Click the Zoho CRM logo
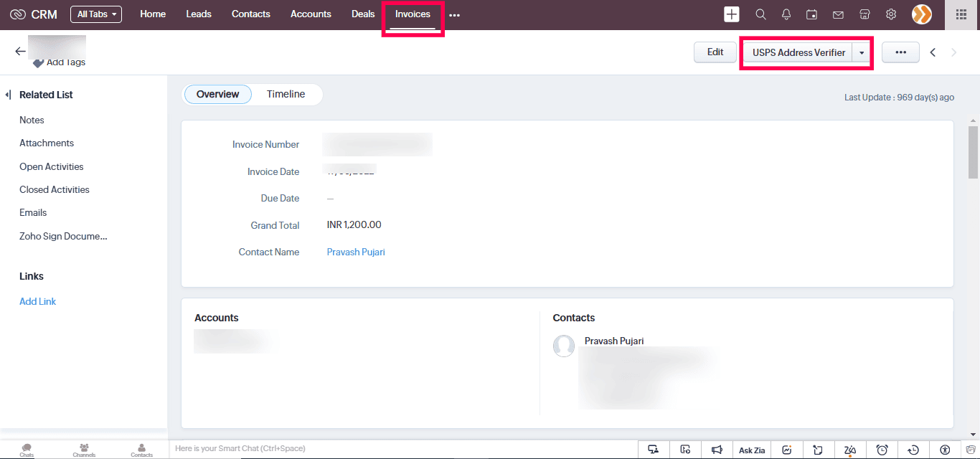Image resolution: width=980 pixels, height=459 pixels. [34, 14]
